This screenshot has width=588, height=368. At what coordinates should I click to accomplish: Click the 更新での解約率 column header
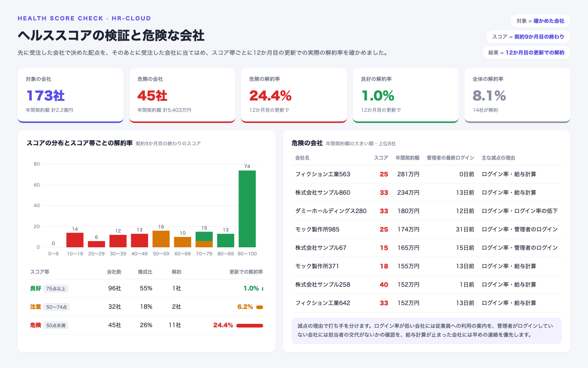(246, 272)
